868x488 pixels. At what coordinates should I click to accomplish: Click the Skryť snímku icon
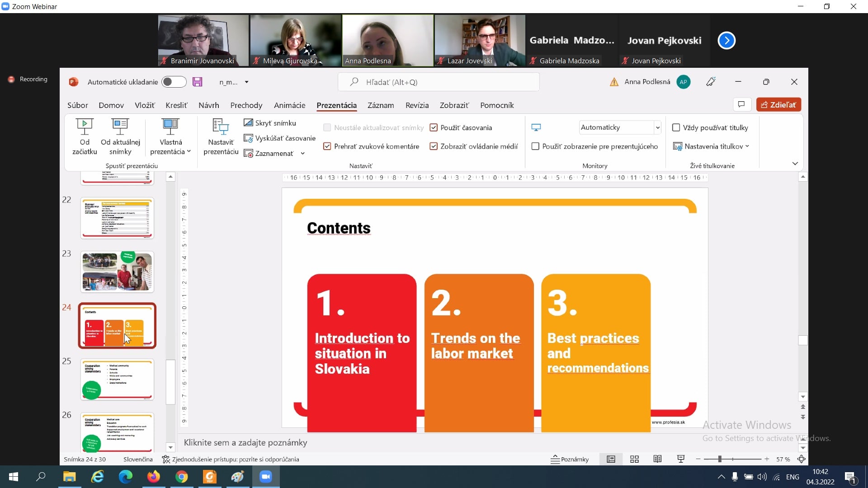(x=248, y=123)
